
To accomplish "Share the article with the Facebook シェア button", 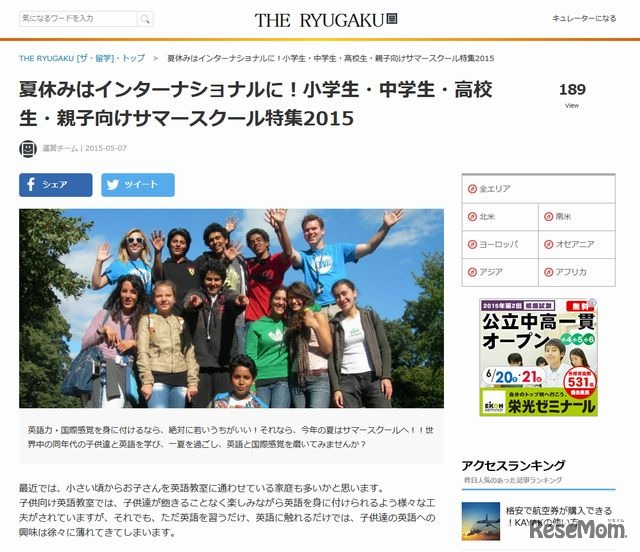I will 56,185.
